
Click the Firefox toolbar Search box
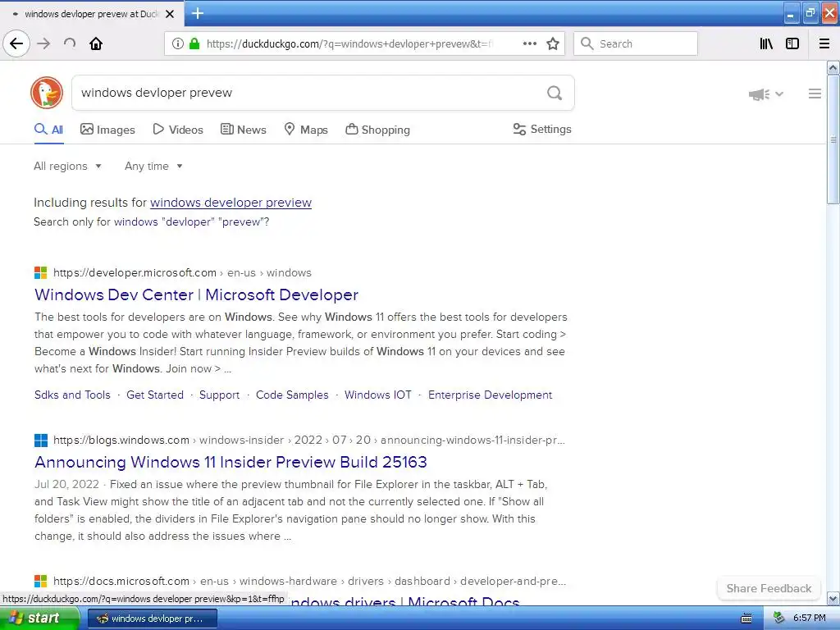tap(636, 43)
